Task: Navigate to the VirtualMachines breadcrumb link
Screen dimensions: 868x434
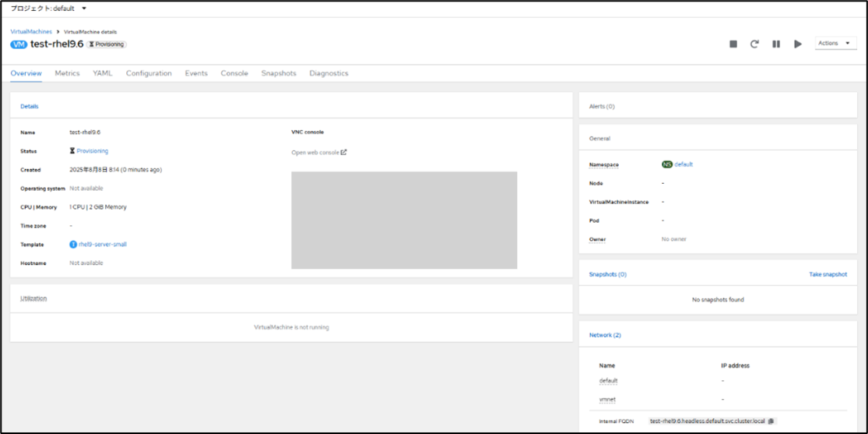Action: [31, 32]
